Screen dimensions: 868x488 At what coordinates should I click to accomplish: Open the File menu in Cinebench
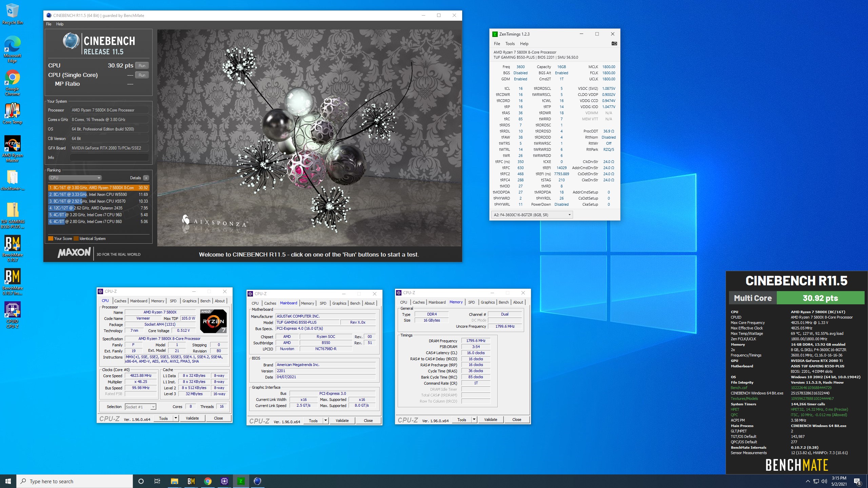click(49, 24)
